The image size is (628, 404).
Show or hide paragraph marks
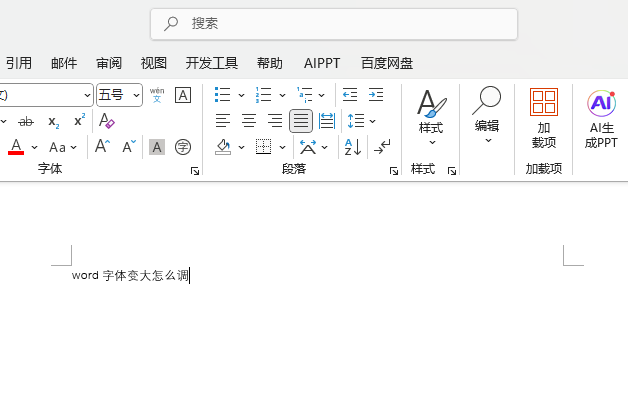tap(382, 147)
